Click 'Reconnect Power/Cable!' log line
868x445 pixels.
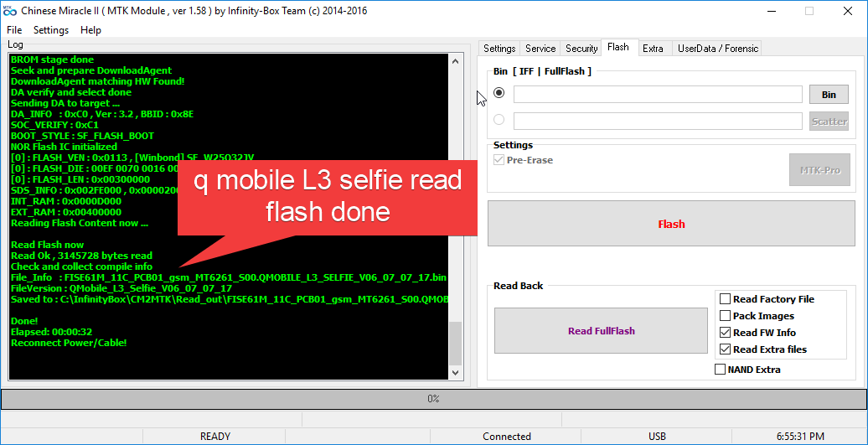tap(69, 343)
